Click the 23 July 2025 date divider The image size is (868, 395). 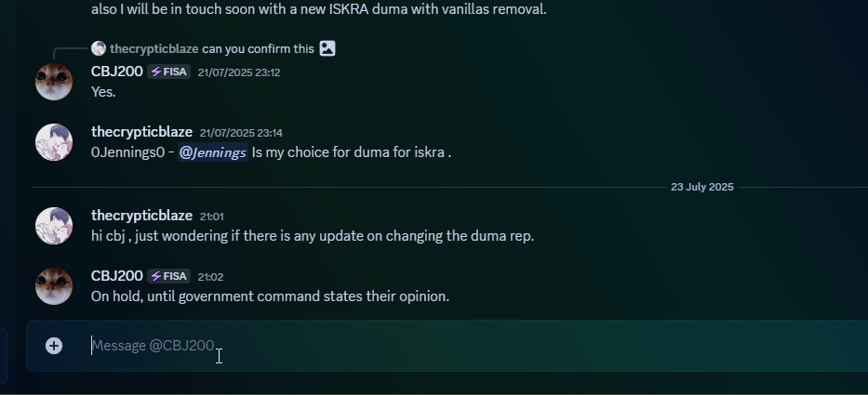tap(701, 187)
